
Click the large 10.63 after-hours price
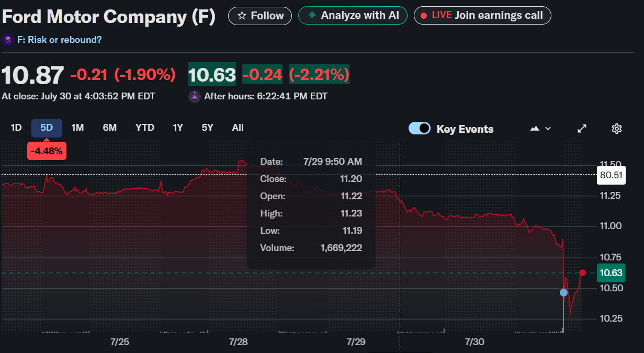click(x=212, y=75)
